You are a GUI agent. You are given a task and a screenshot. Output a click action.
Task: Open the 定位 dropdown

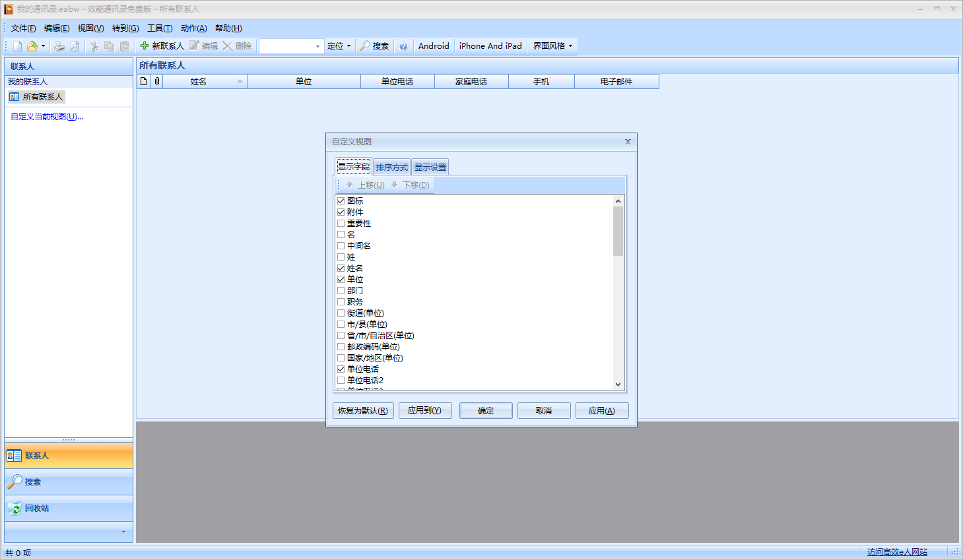click(x=339, y=46)
